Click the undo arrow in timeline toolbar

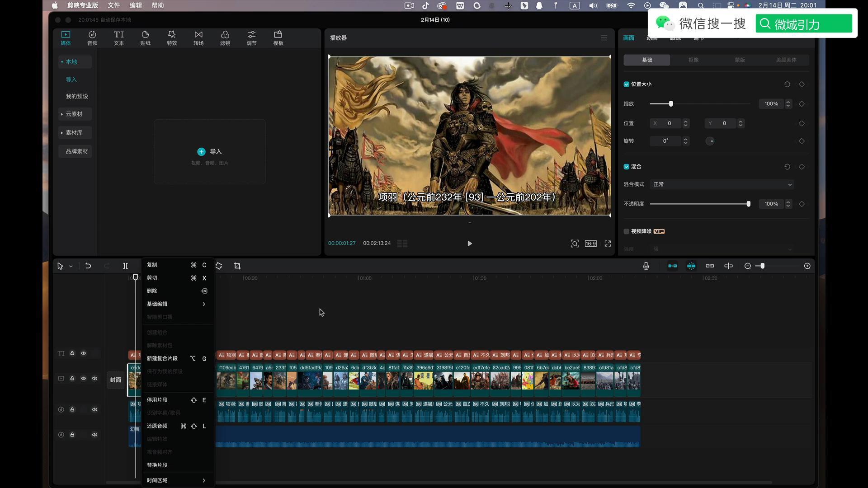tap(88, 266)
